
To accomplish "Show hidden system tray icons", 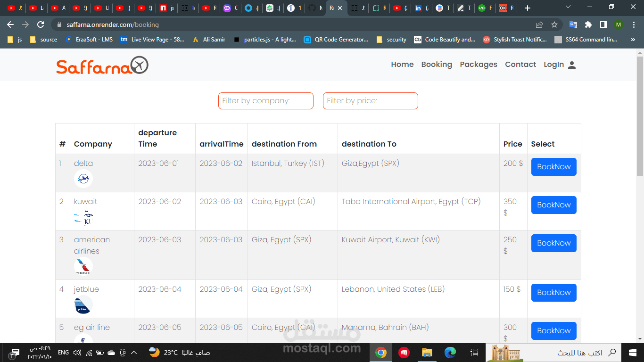I will (134, 353).
